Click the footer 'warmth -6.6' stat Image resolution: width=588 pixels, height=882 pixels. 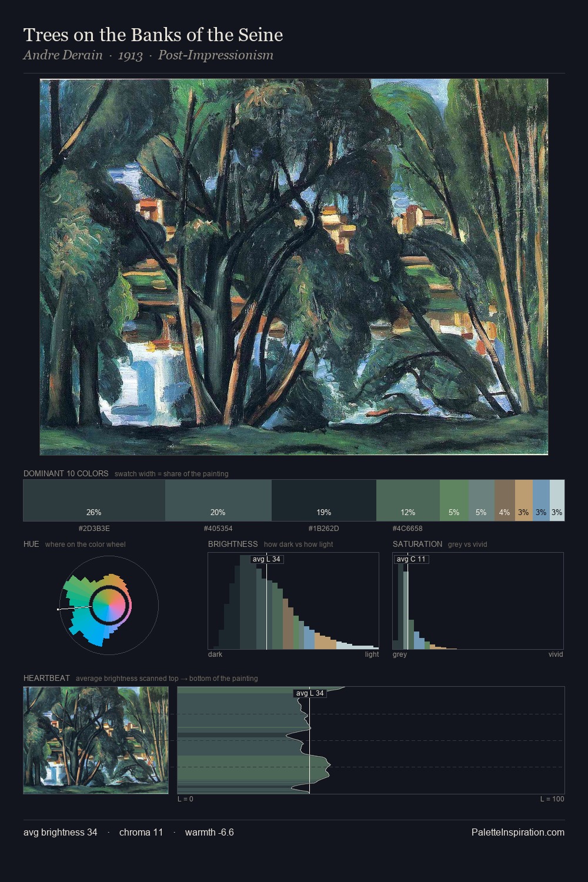coord(209,832)
